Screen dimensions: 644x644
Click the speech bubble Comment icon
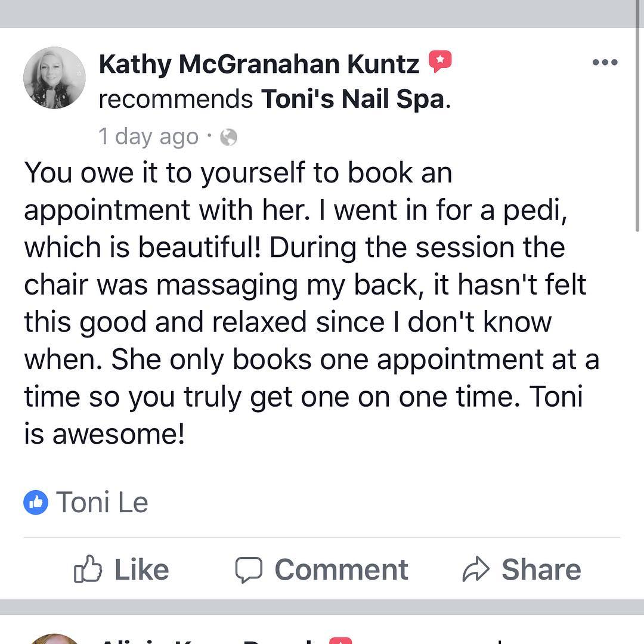tap(249, 569)
